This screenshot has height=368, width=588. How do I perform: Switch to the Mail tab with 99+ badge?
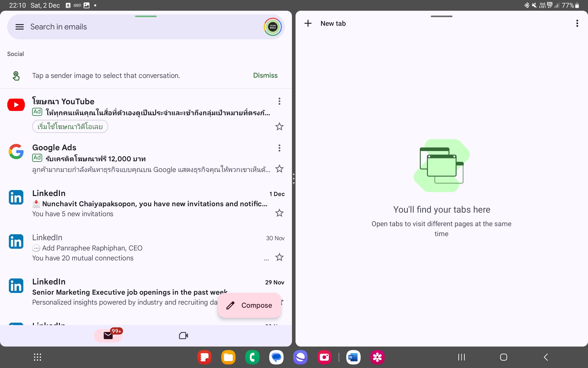[108, 336]
